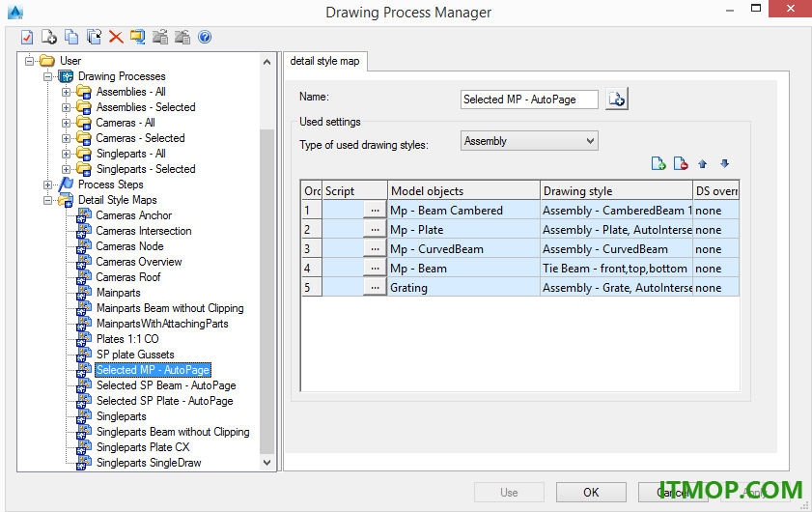Collapse the Detail Style Maps node
Image resolution: width=812 pixels, height=512 pixels.
click(47, 200)
